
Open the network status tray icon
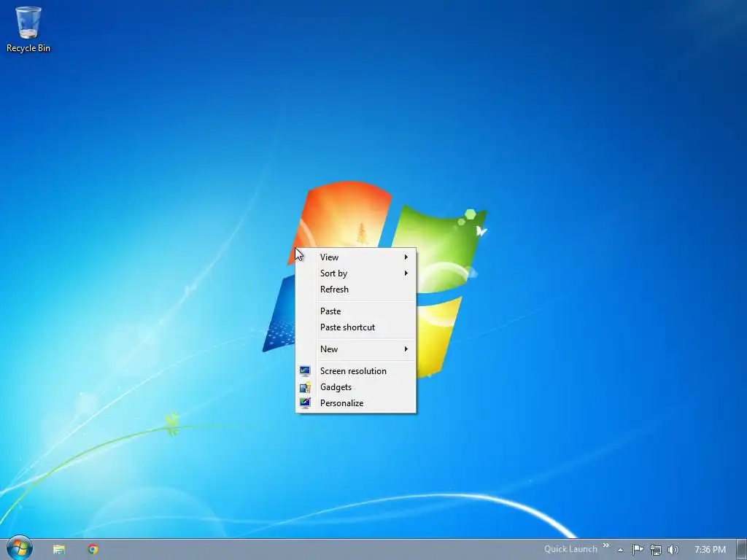tap(656, 550)
